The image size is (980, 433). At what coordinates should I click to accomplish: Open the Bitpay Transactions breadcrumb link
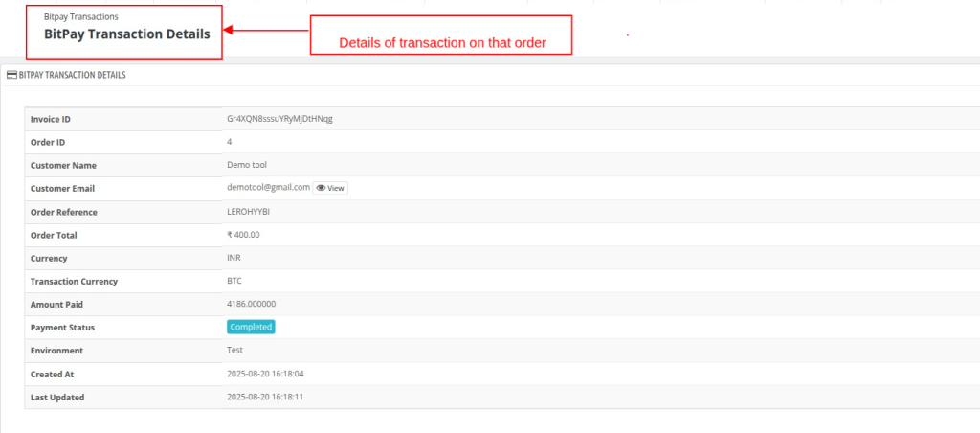tap(81, 17)
